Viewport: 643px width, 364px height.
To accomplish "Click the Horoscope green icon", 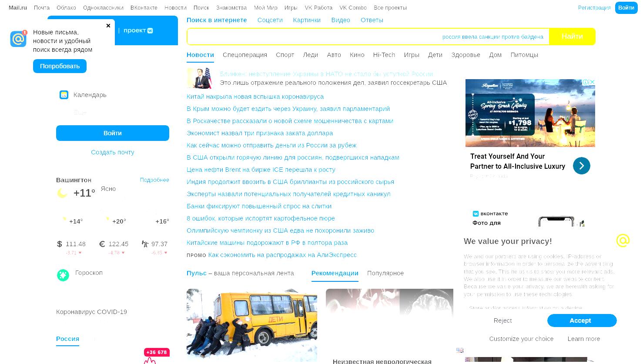I will 63,275.
